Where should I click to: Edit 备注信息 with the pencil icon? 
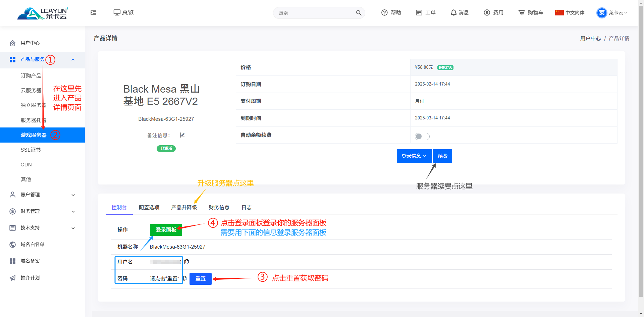[x=182, y=135]
